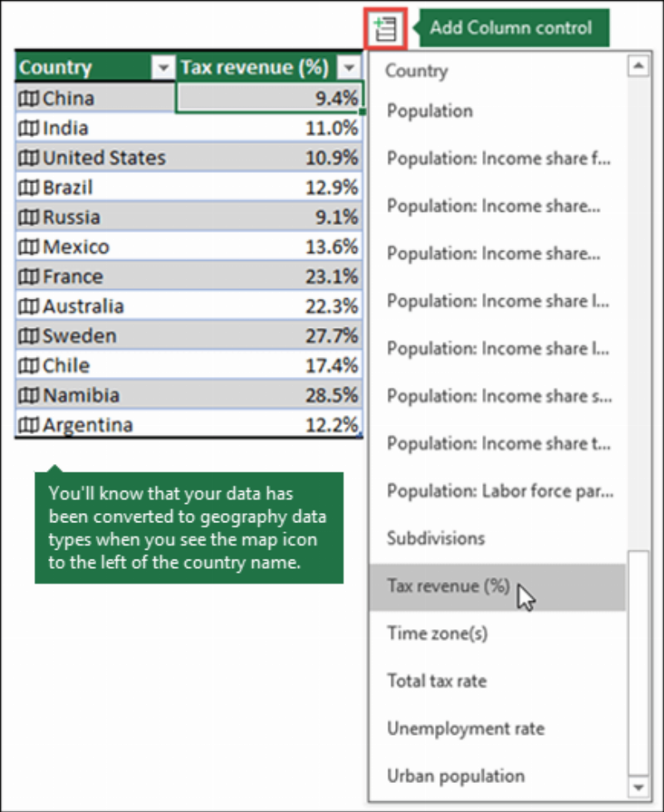This screenshot has height=812, width=664.
Task: Click the 9.4% cell for China
Action: tap(270, 97)
